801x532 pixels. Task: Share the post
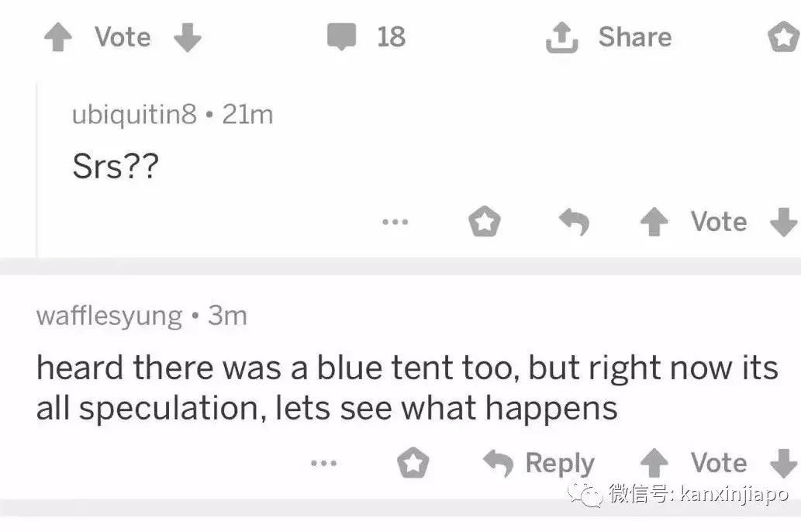[609, 37]
